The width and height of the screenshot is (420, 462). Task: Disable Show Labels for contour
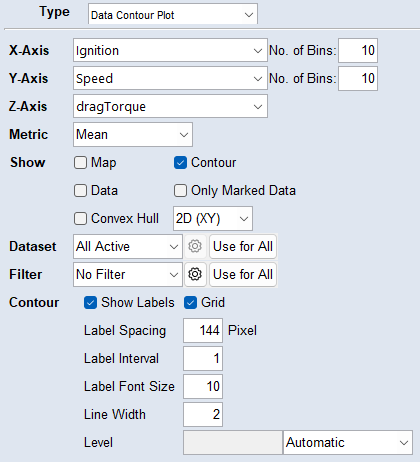(90, 303)
